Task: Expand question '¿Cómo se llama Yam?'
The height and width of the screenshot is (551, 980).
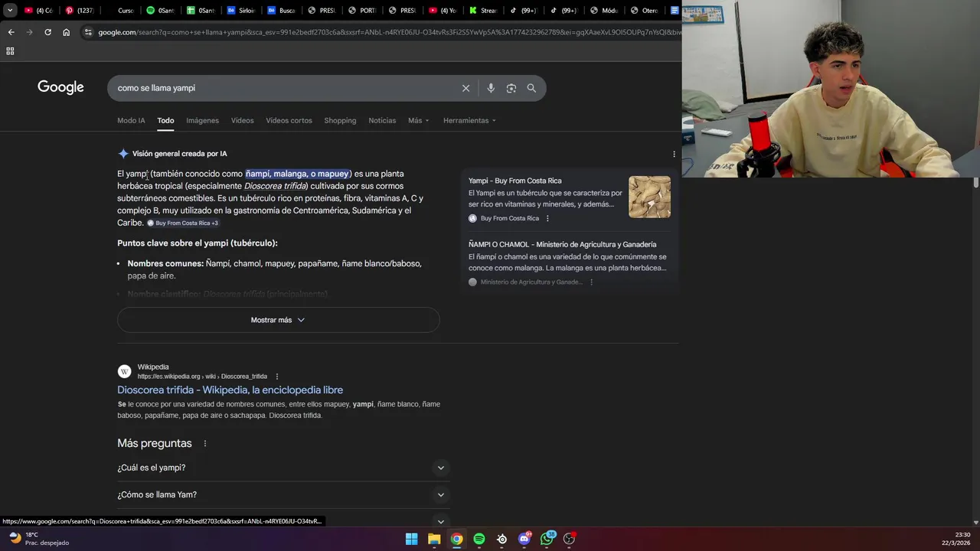Action: [283, 495]
